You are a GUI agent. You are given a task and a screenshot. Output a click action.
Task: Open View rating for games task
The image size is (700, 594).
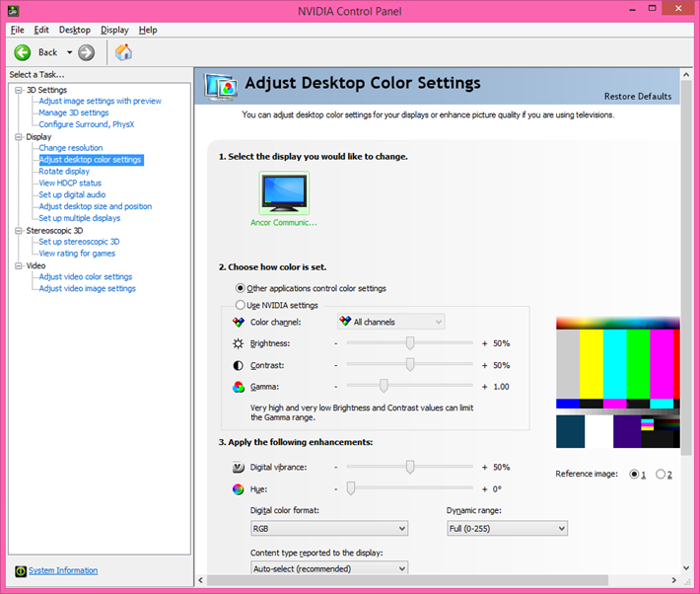tap(77, 254)
